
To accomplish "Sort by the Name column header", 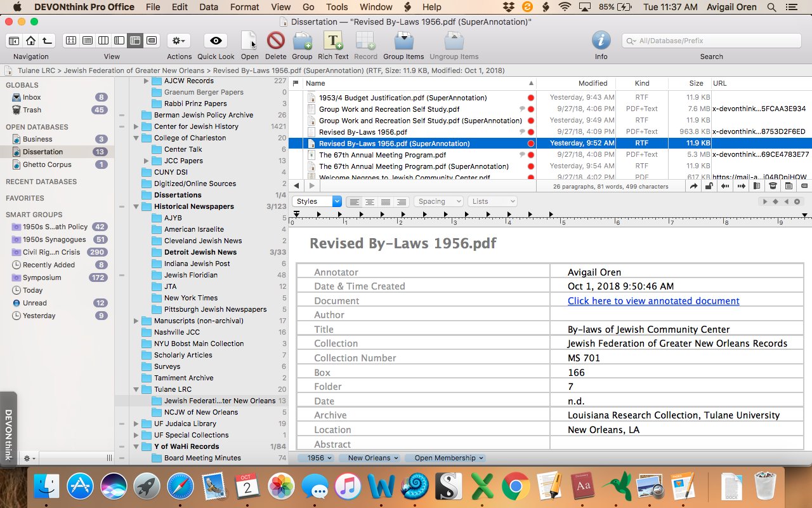I will coord(419,83).
